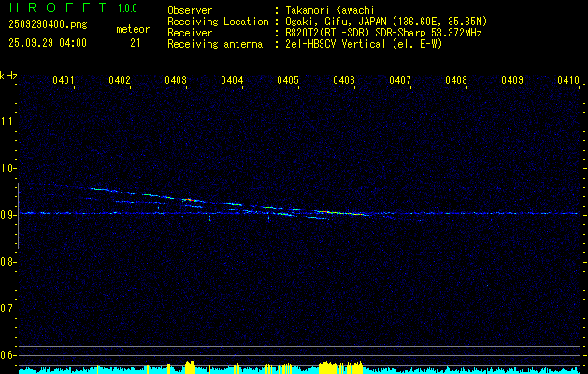Image resolution: width=588 pixels, height=374 pixels.
Task: Click the 1.1 kHz frequency label
Action: point(7,122)
